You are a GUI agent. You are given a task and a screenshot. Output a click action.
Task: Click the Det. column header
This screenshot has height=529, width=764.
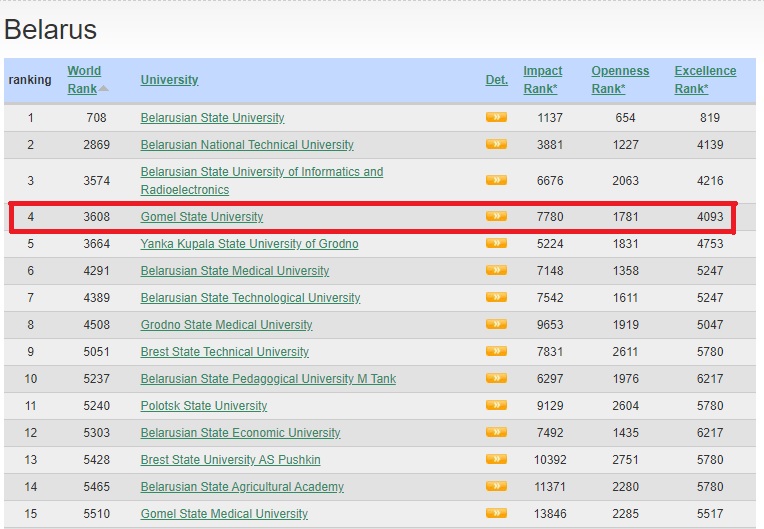click(496, 80)
